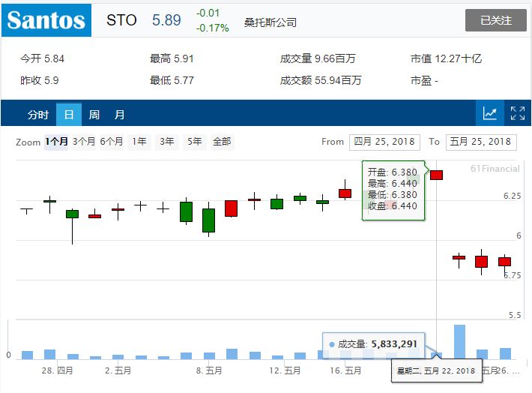The width and height of the screenshot is (532, 393).
Task: Click the 市盈 - value
Action: [424, 80]
